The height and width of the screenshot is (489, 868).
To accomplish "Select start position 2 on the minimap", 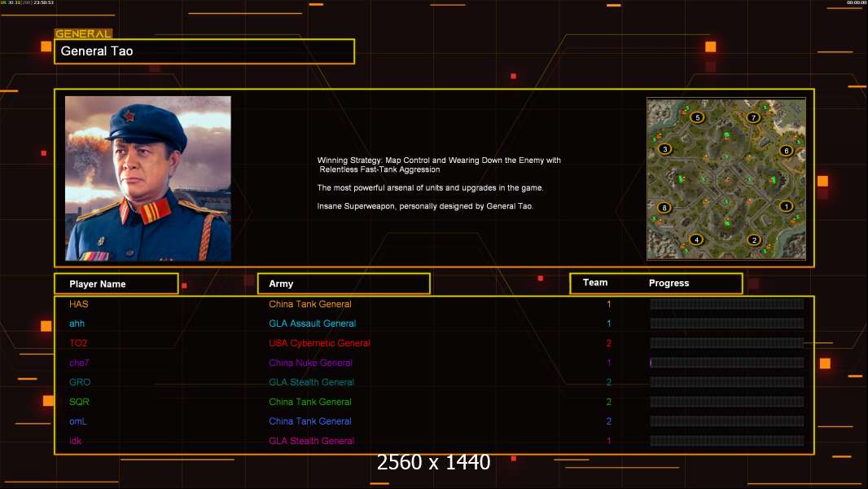I will (753, 240).
